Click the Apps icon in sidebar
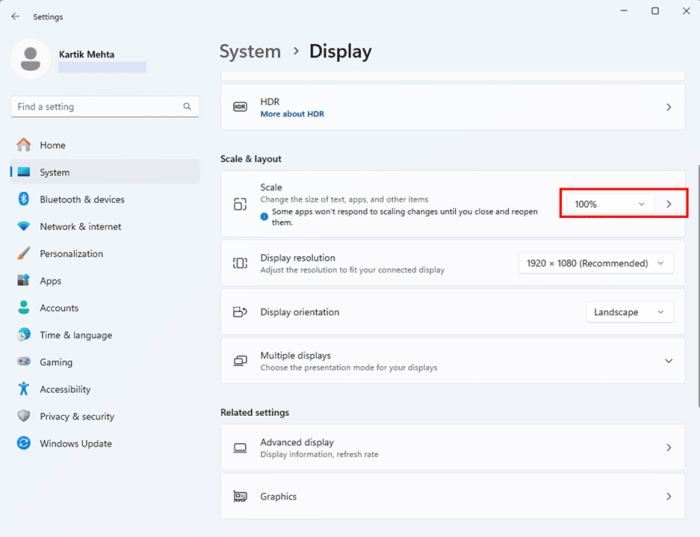 pyautogui.click(x=24, y=280)
